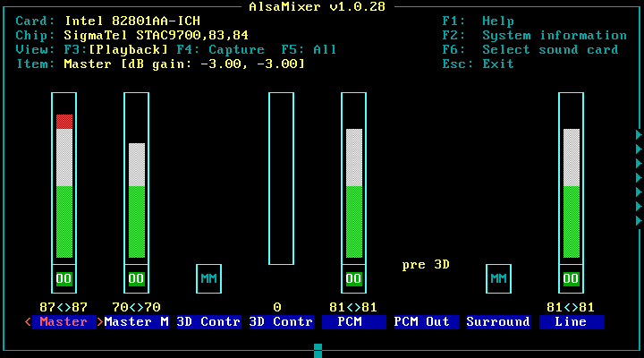
Task: Toggle the PCM channel mute indicator
Action: 353,278
